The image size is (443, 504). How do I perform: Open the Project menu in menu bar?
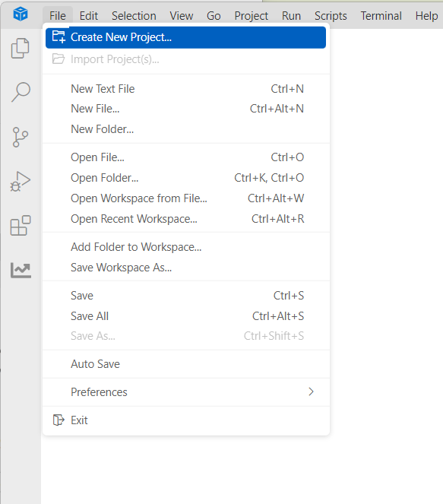coord(252,16)
